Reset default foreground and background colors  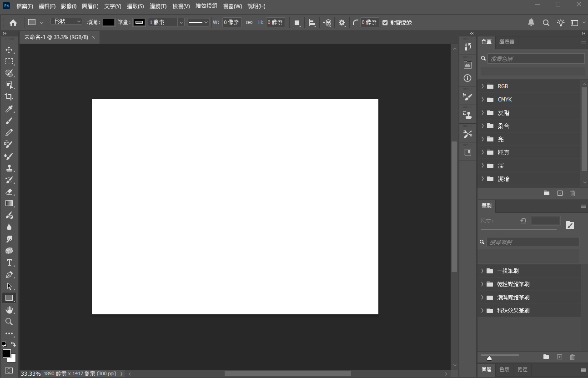[x=4, y=344]
